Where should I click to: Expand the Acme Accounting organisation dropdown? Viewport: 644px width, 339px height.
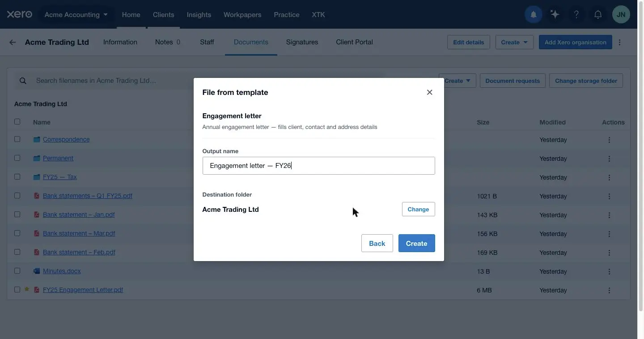point(76,15)
